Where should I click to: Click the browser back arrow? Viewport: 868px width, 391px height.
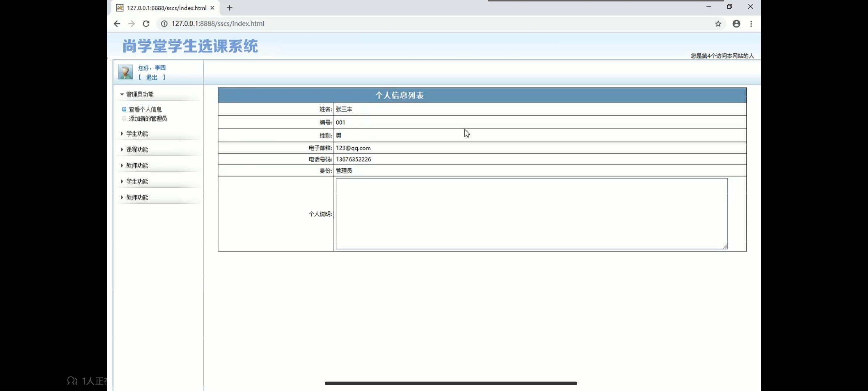click(117, 24)
